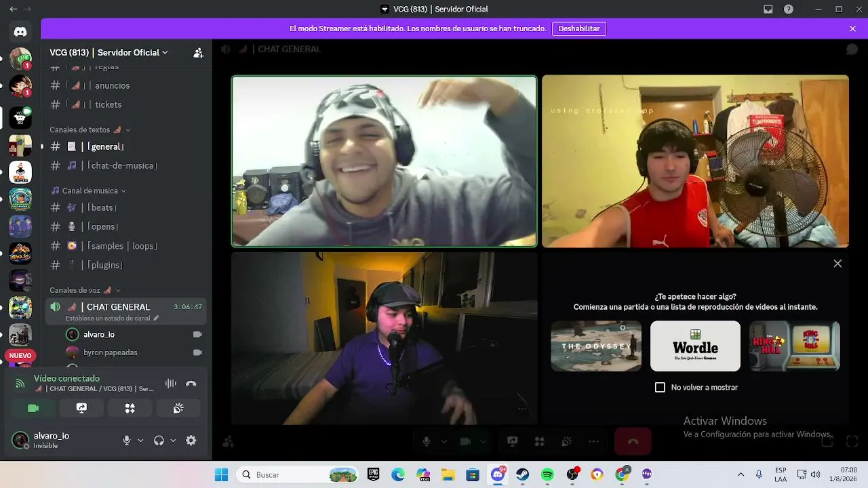This screenshot has width=868, height=488.
Task: Tick the 'No volver a mostrar' checkbox
Action: click(660, 387)
